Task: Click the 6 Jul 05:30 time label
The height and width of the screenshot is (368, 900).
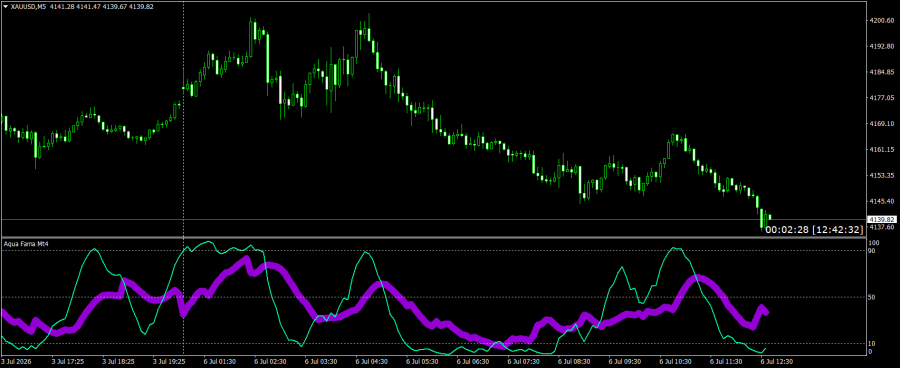Action: (422, 362)
